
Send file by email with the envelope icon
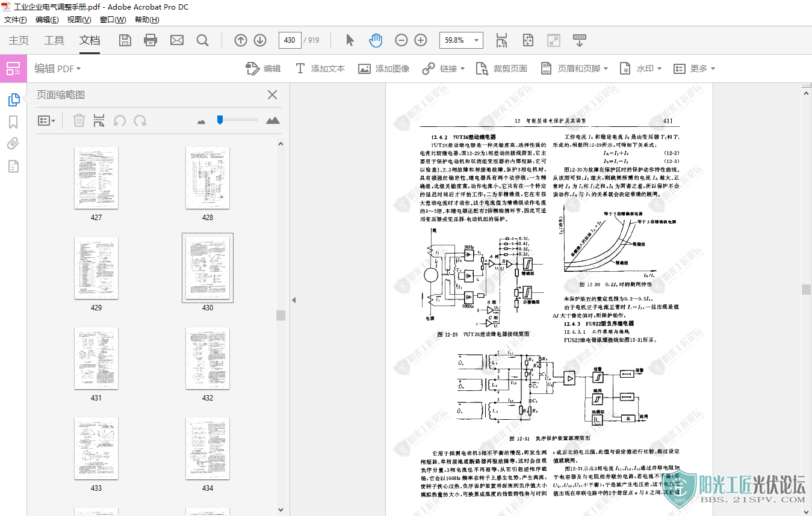(176, 40)
